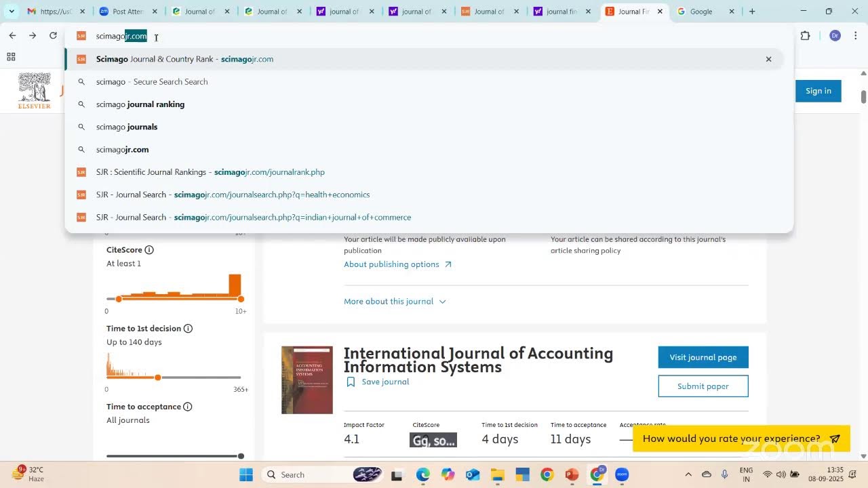Launch Microsoft Edge from taskbar
Image resolution: width=868 pixels, height=488 pixels.
click(x=423, y=474)
